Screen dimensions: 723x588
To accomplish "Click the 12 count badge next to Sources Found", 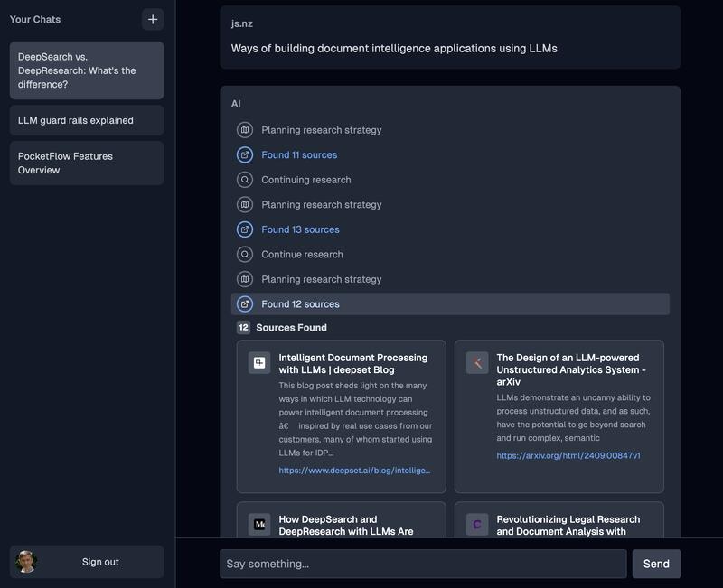I will point(243,328).
